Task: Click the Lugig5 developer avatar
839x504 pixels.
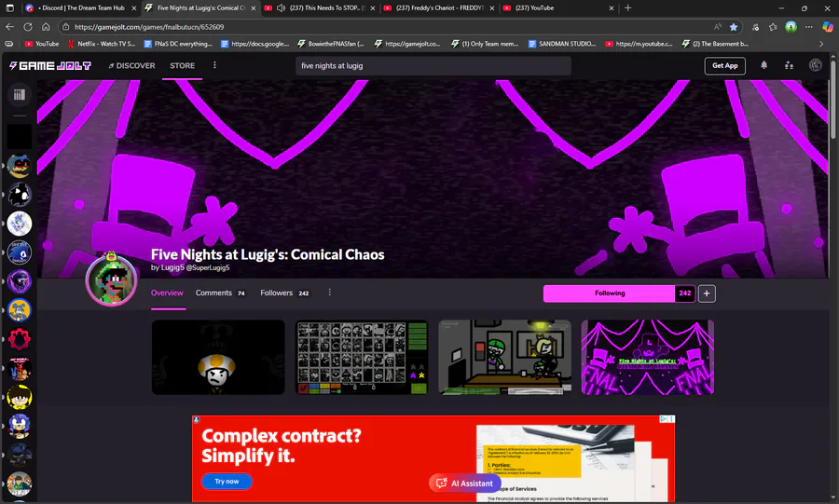Action: tap(111, 279)
